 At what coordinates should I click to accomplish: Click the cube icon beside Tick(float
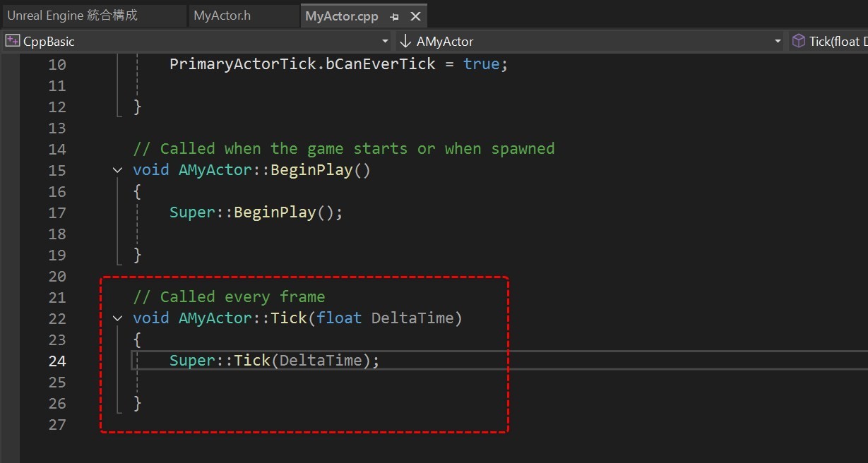point(797,41)
